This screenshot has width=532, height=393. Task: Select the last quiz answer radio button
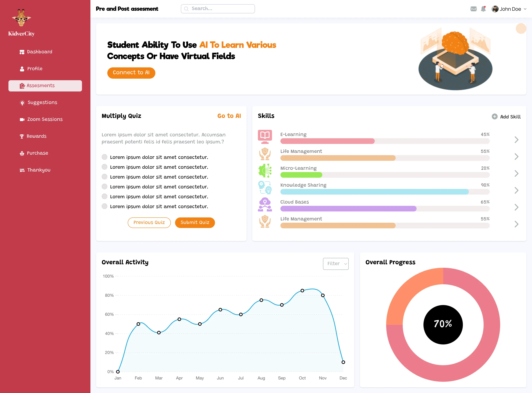click(104, 206)
